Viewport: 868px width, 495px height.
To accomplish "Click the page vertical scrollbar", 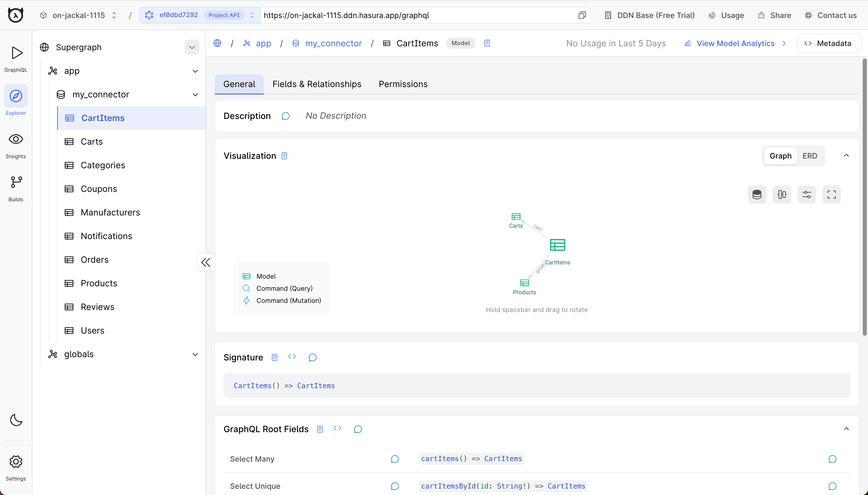I will click(864, 197).
